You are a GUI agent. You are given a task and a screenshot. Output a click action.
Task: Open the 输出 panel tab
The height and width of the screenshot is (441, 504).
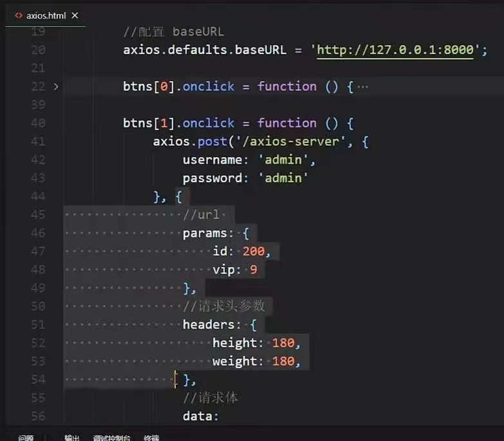[71, 438]
